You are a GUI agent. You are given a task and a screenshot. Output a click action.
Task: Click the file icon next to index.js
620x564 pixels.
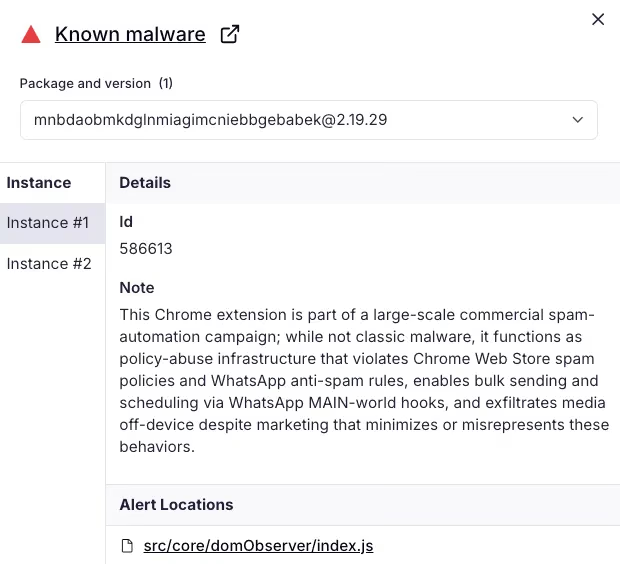coord(127,546)
